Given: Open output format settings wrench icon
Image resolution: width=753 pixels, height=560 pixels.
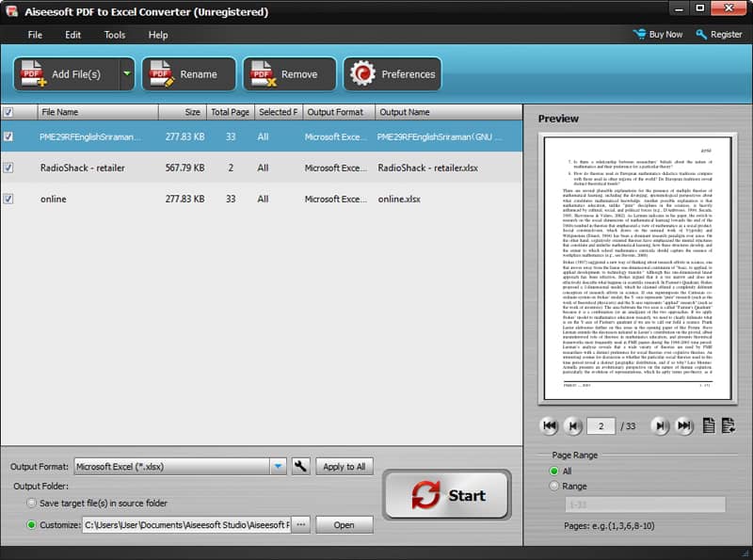Looking at the screenshot, I should (x=301, y=466).
